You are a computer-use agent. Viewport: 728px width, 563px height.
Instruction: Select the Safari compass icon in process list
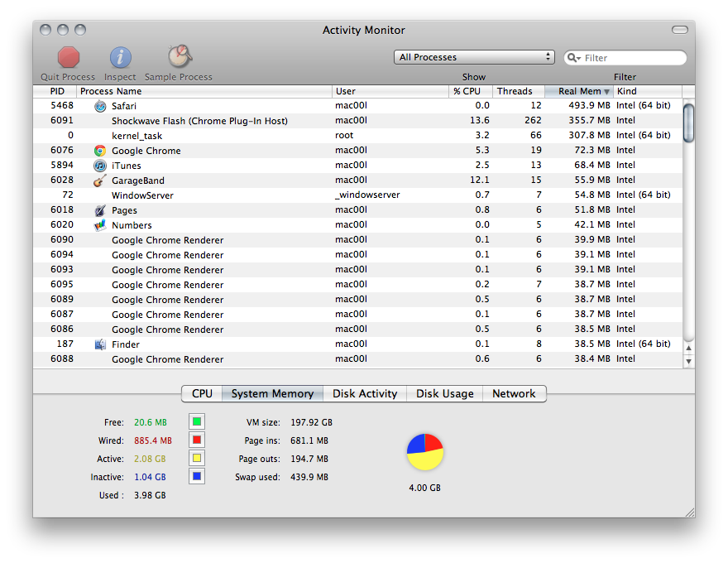coord(100,106)
